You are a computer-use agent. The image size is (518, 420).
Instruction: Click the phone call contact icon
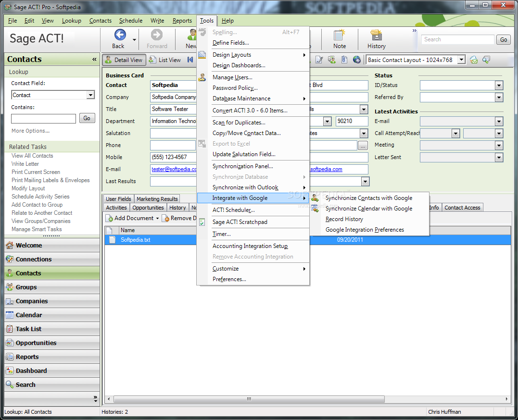click(331, 60)
